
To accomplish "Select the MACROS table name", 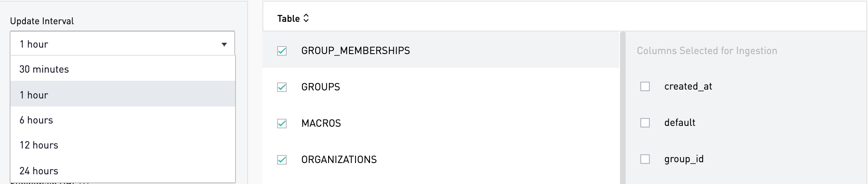I will (x=321, y=123).
